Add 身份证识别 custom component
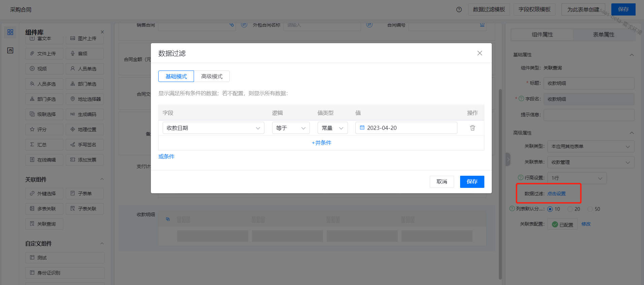This screenshot has width=644, height=285. pos(65,273)
